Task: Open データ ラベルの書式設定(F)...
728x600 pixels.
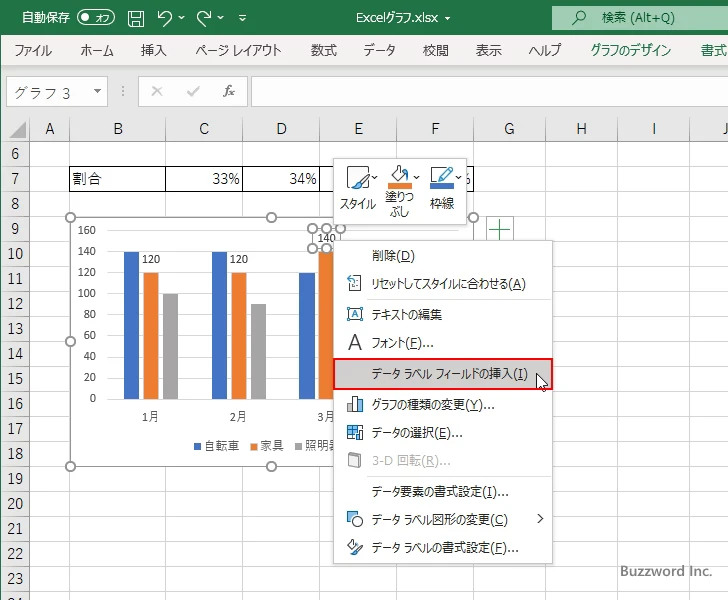Action: click(x=443, y=548)
